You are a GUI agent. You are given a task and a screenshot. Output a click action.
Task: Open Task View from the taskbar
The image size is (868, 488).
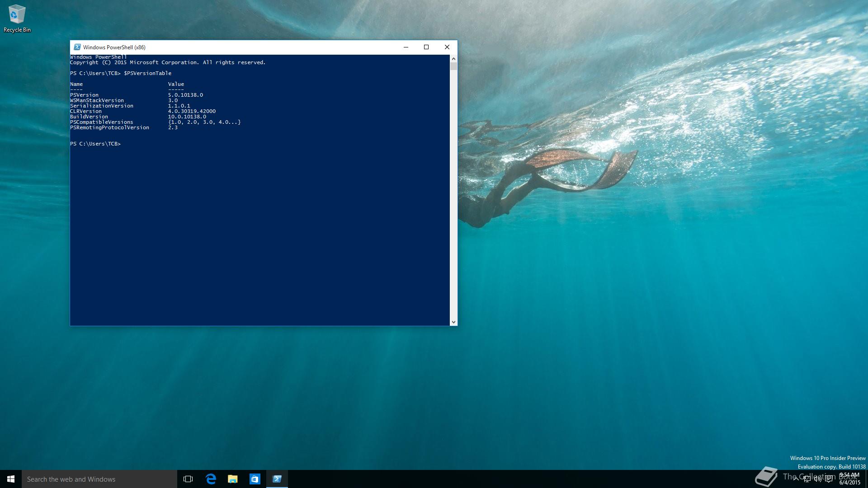188,479
